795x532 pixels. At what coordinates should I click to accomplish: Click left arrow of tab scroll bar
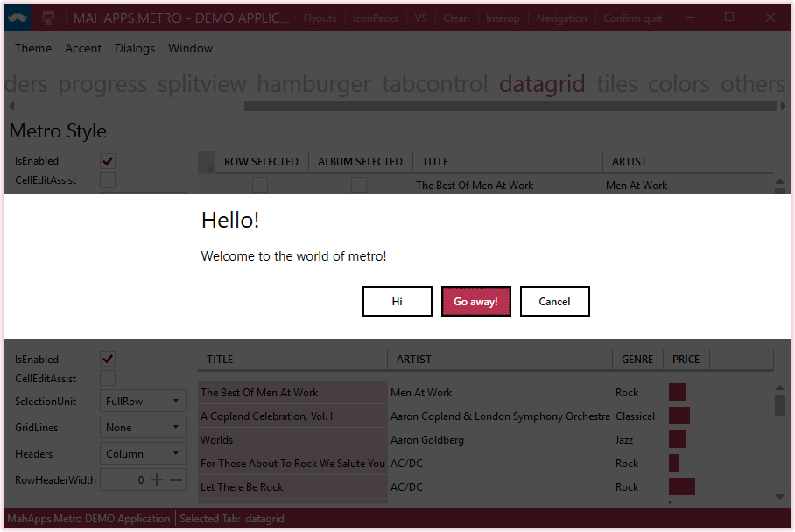[x=11, y=106]
